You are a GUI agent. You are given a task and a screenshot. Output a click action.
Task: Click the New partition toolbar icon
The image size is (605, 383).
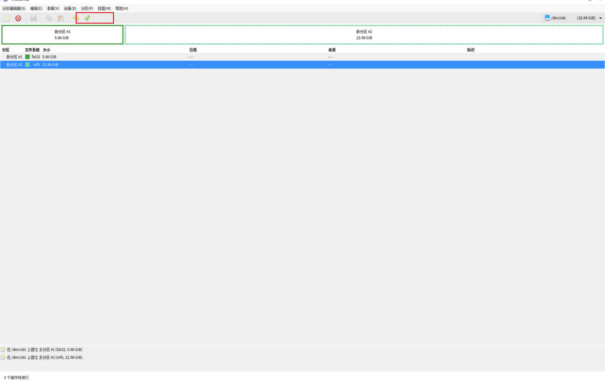[x=7, y=18]
